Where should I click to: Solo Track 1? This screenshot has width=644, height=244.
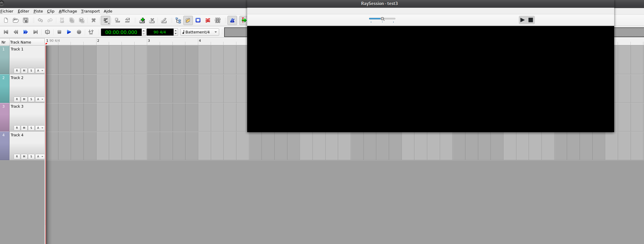(31, 71)
